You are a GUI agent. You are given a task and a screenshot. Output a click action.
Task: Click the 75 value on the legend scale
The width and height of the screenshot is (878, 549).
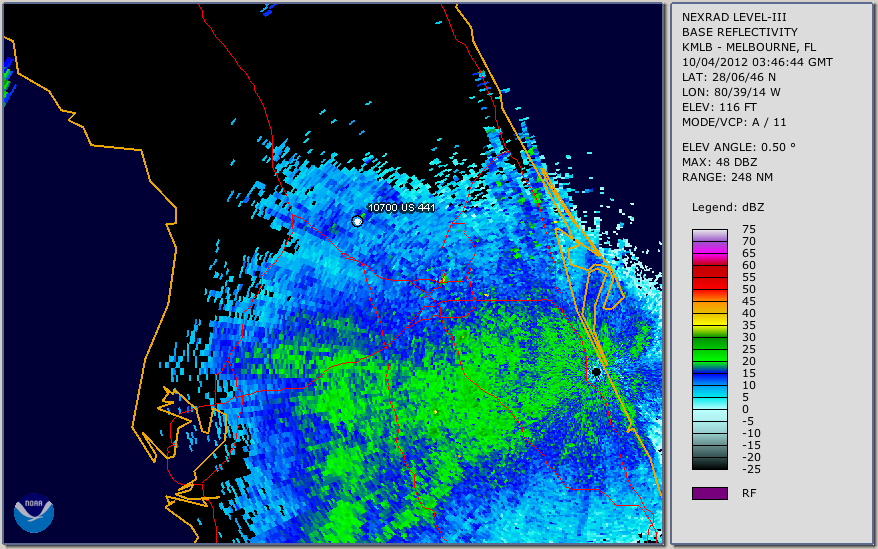pos(749,229)
